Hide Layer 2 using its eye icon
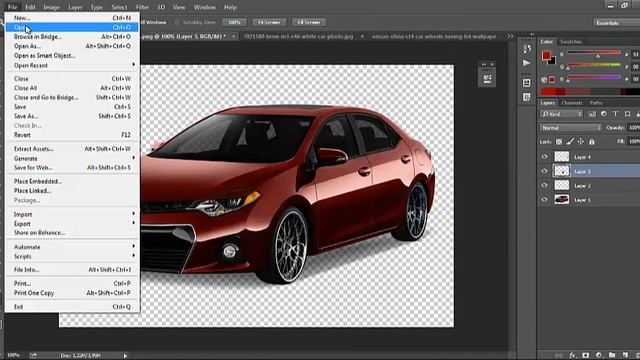 pyautogui.click(x=544, y=185)
